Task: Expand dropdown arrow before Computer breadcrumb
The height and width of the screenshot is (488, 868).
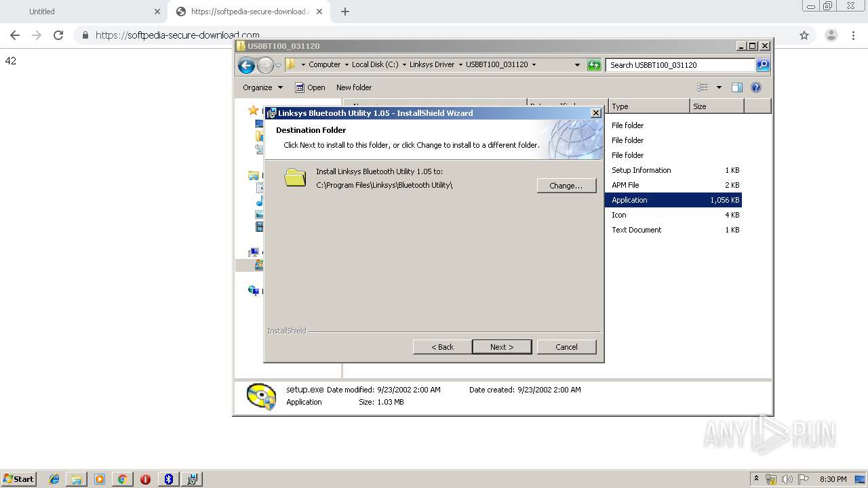Action: (x=303, y=65)
